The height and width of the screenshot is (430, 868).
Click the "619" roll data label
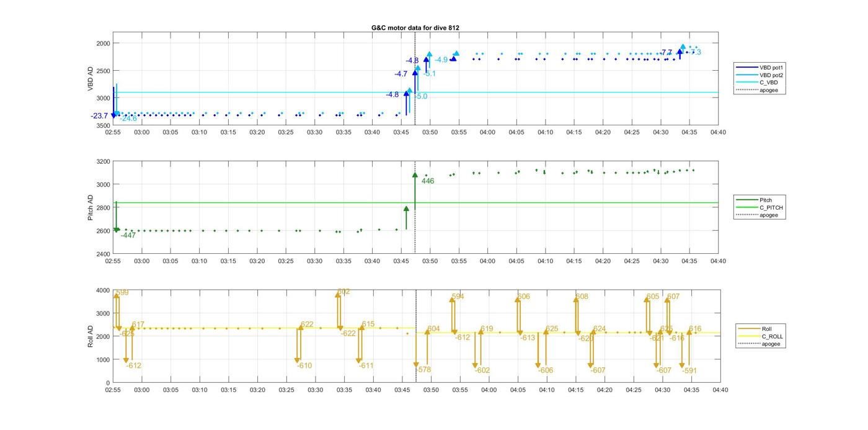point(487,329)
